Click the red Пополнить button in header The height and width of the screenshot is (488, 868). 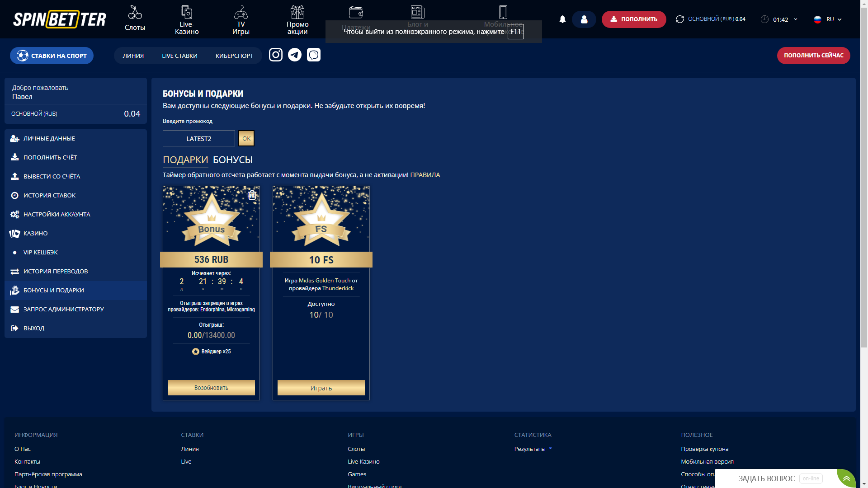pyautogui.click(x=634, y=19)
